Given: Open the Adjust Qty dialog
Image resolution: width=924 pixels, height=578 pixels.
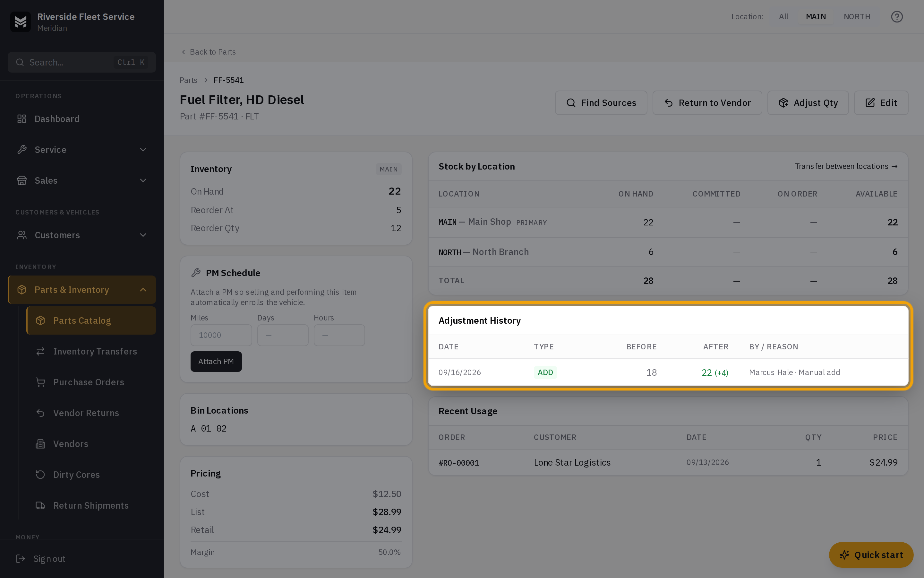Looking at the screenshot, I should pyautogui.click(x=808, y=103).
